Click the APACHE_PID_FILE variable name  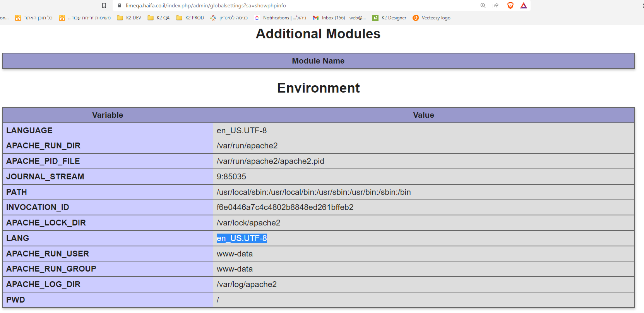tap(43, 161)
